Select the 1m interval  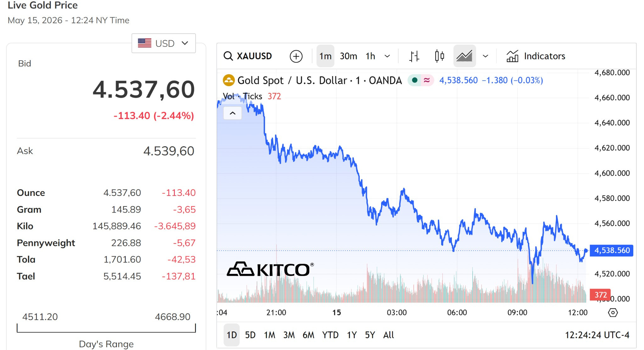coord(325,56)
